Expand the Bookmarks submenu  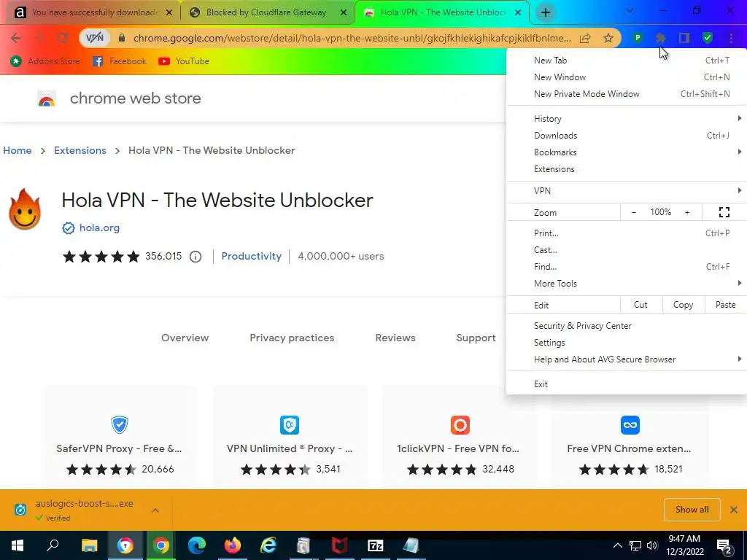point(626,152)
